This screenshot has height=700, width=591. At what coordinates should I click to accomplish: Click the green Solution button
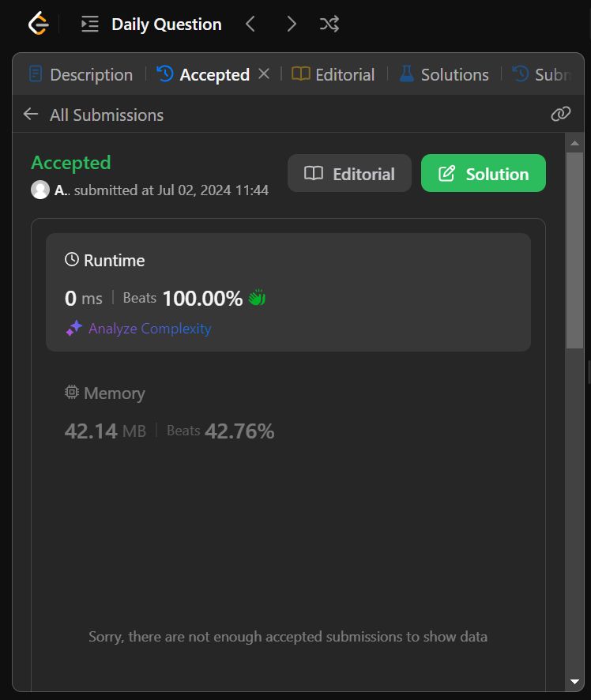(x=483, y=173)
